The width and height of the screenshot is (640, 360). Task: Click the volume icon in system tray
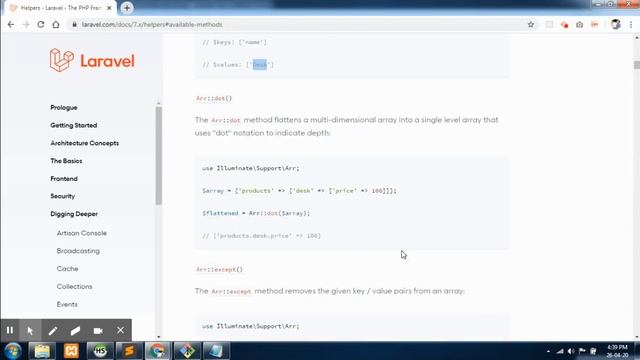[x=571, y=351]
